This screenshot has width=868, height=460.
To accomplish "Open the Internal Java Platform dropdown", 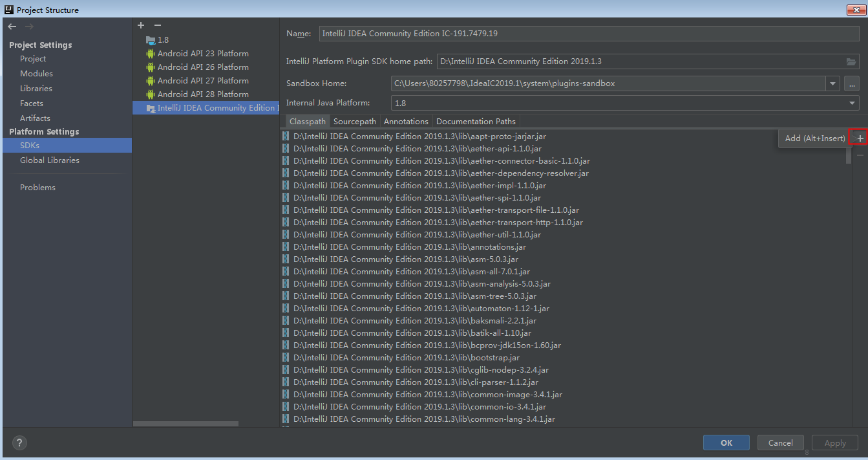I will pyautogui.click(x=852, y=103).
